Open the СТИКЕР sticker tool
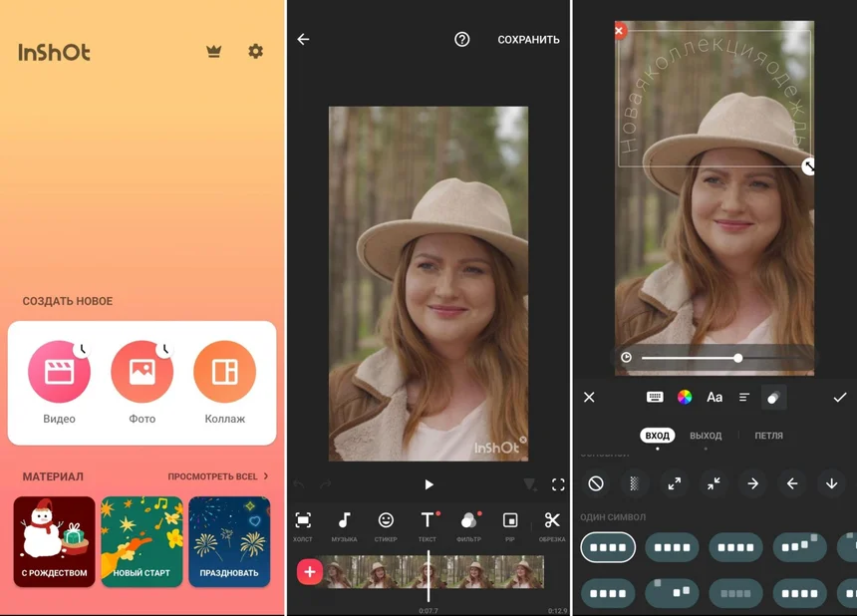 coord(386,526)
